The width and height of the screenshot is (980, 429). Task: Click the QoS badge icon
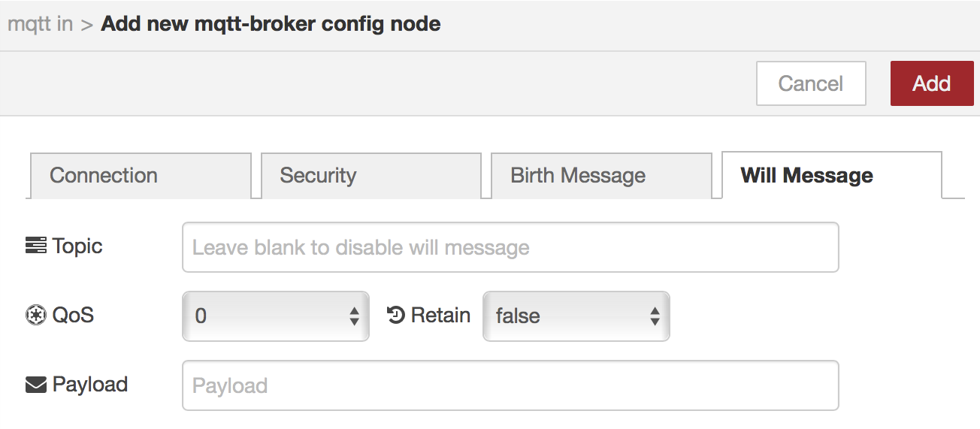(x=35, y=315)
